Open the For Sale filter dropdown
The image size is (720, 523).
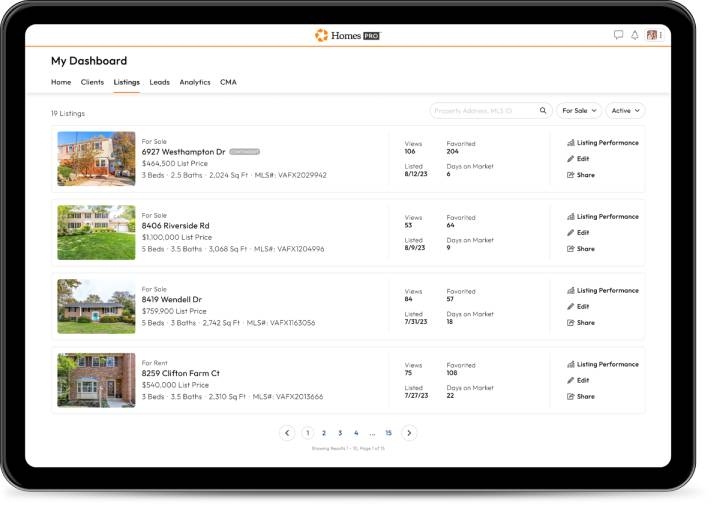(579, 111)
